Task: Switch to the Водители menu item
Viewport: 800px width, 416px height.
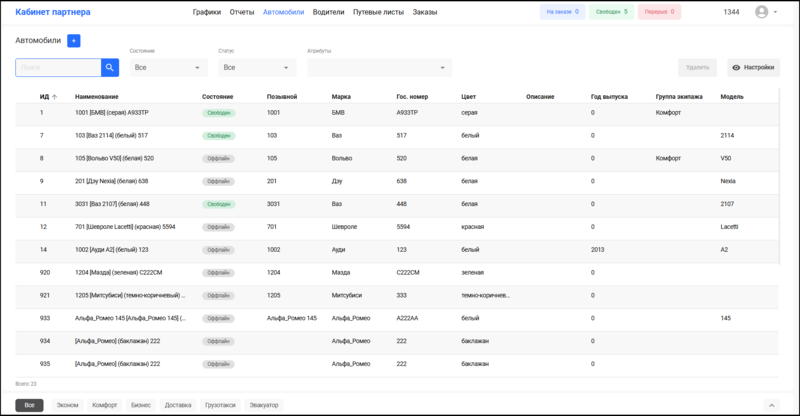Action: [x=329, y=12]
